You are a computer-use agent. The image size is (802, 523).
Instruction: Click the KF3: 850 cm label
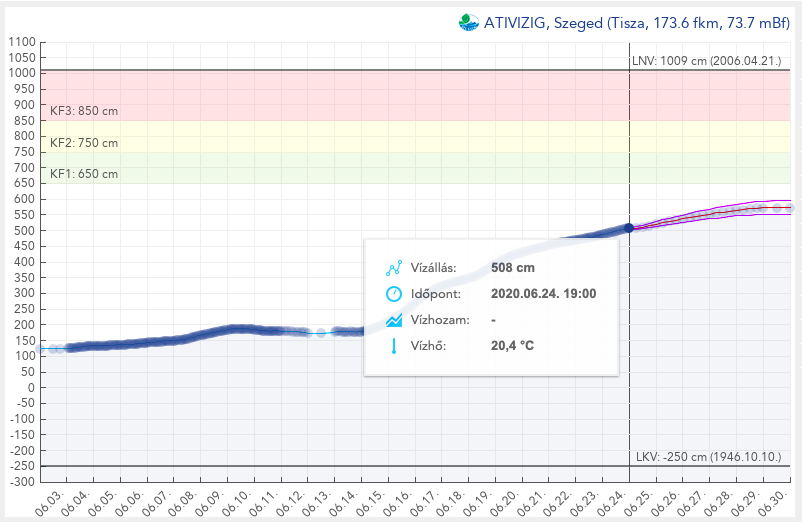coord(84,111)
